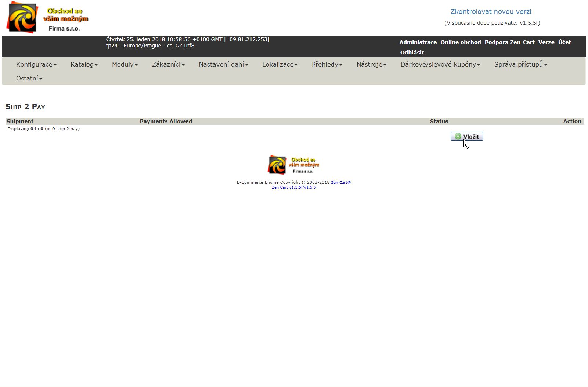Click Zkontrolovat novou verzi link
This screenshot has width=588, height=387.
pyautogui.click(x=491, y=12)
